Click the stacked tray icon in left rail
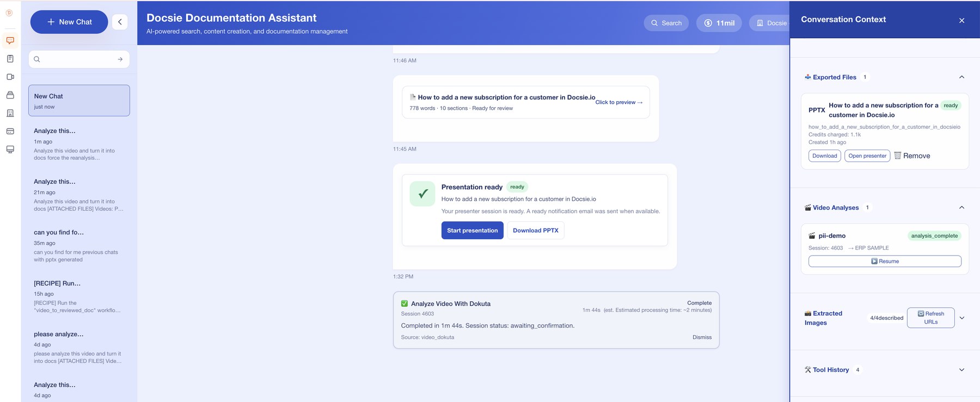Screen dimensions: 980x402 10,95
